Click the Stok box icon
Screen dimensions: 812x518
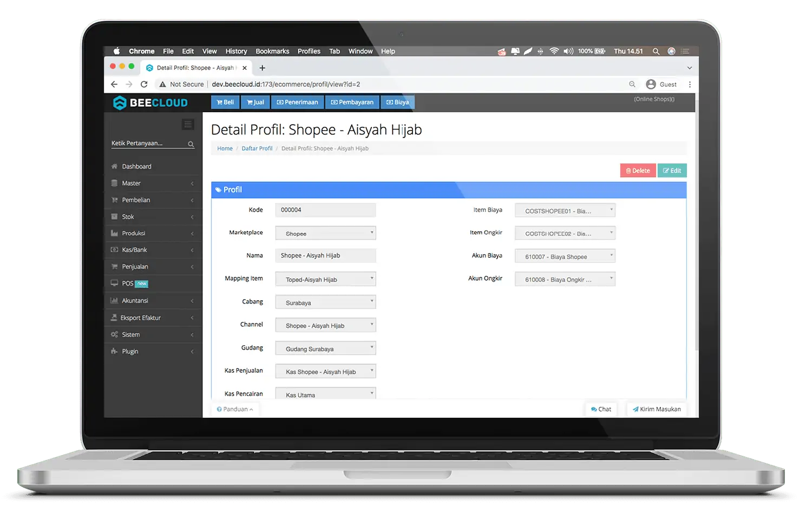point(114,217)
